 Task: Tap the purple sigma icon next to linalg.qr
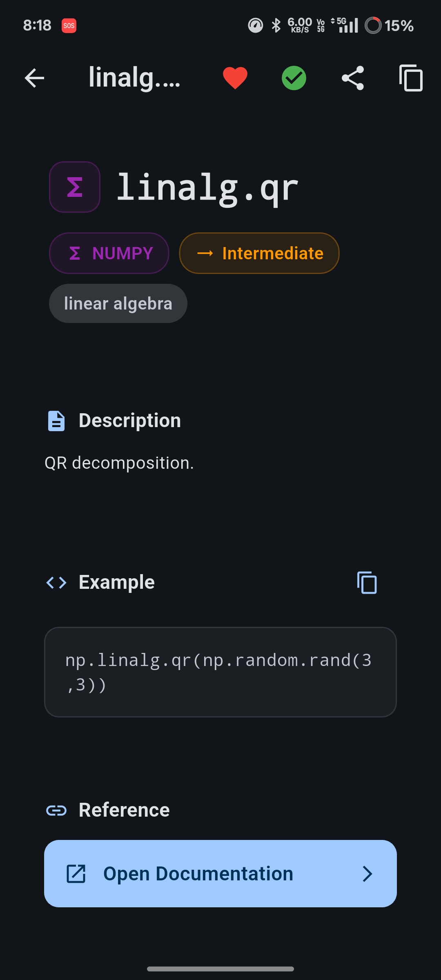point(74,187)
